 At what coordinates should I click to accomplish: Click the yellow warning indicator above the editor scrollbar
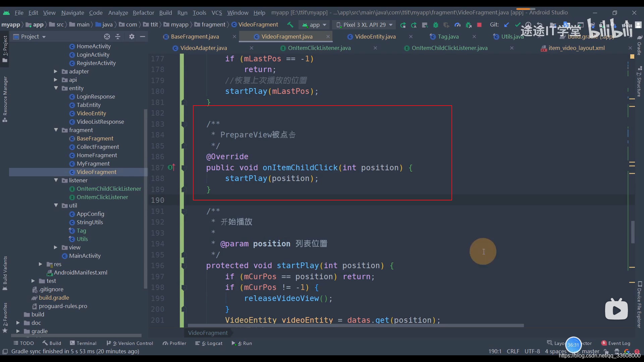pyautogui.click(x=632, y=57)
